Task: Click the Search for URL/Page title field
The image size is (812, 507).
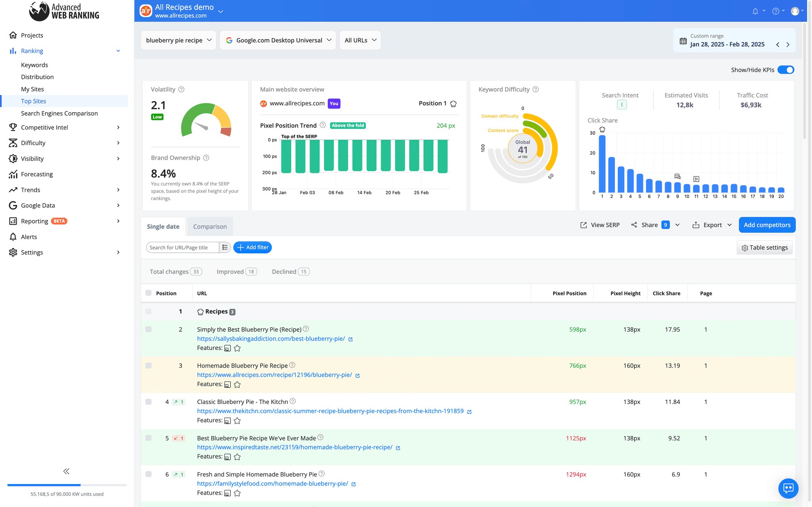Action: [x=182, y=247]
